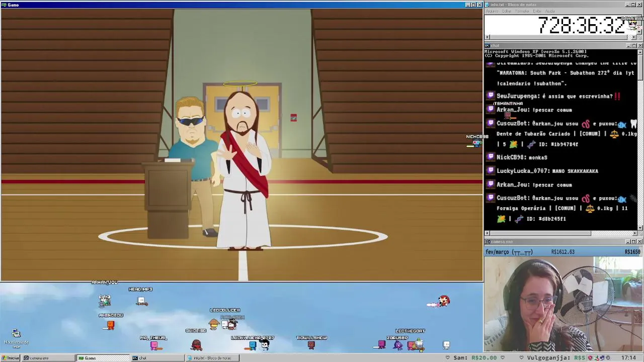Open Ajuda menu in the Notepad window

550,11
